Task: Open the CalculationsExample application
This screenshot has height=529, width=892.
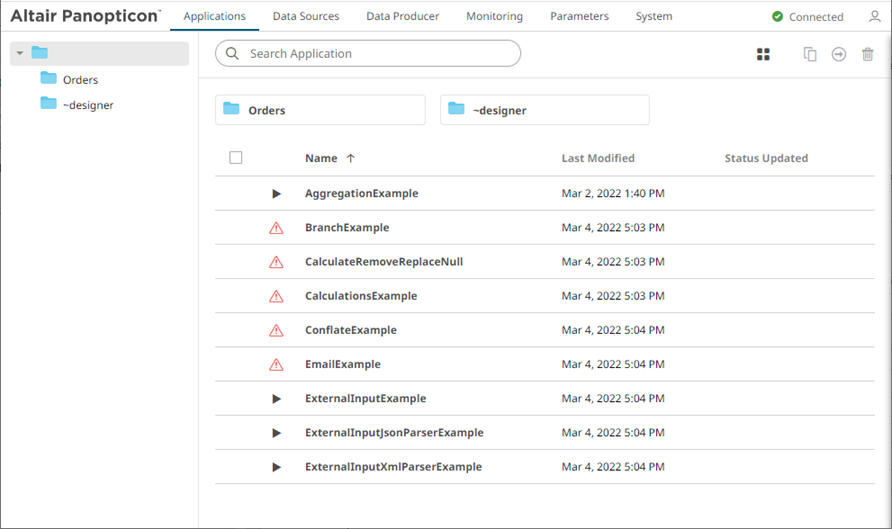Action: (361, 296)
